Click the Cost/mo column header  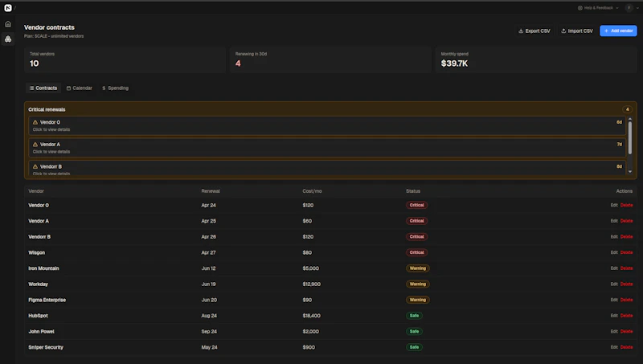[312, 191]
